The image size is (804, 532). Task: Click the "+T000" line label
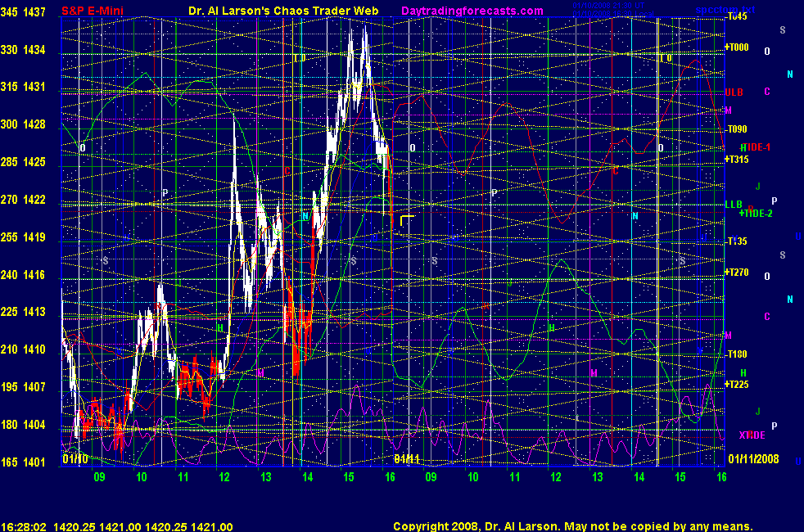pyautogui.click(x=736, y=47)
